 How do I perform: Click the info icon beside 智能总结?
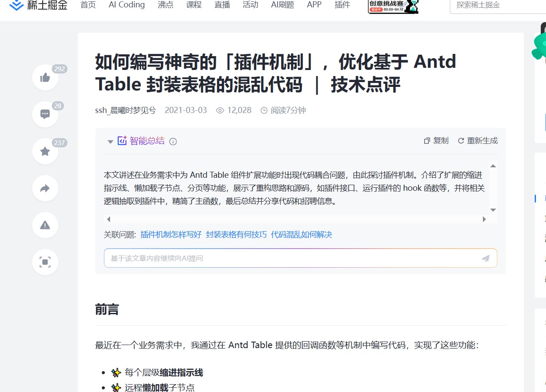pyautogui.click(x=173, y=141)
